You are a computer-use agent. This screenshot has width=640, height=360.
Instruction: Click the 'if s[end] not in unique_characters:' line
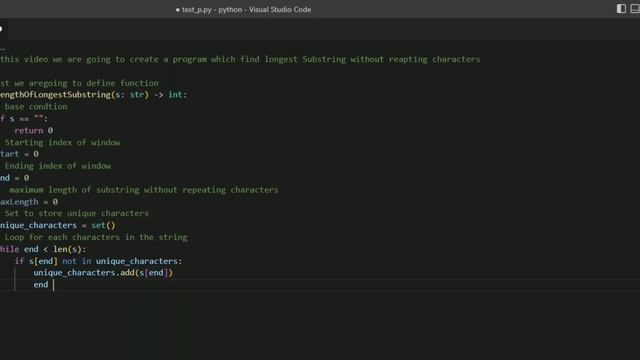coord(98,261)
